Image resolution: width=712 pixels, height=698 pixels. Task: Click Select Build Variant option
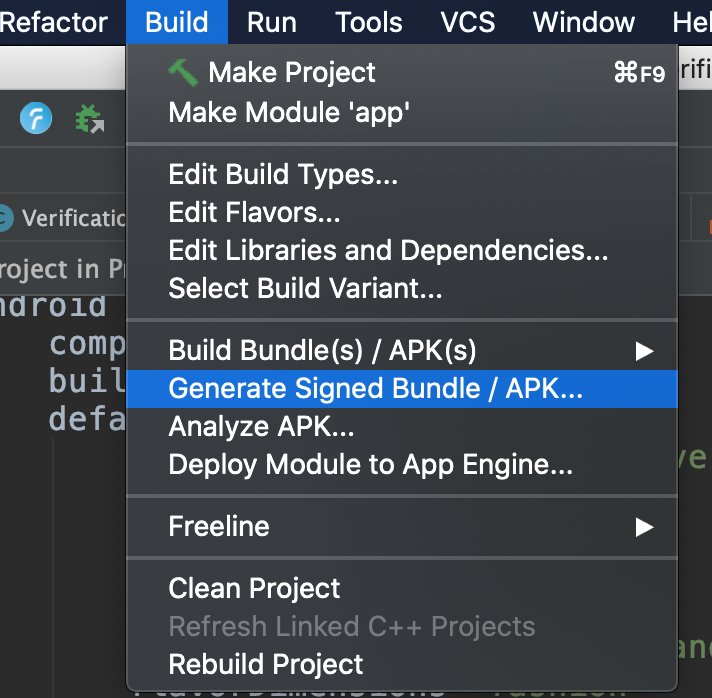[305, 289]
